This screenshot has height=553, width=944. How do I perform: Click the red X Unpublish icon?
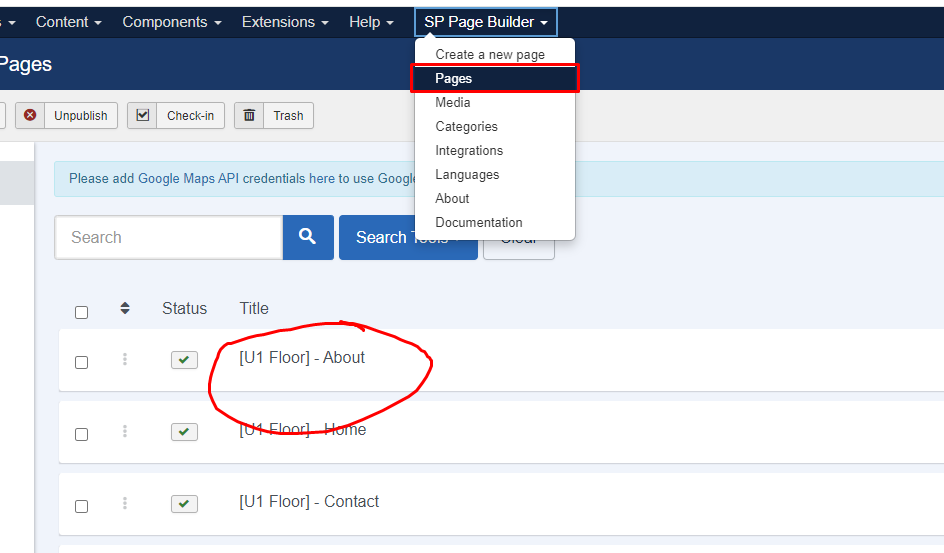coord(30,115)
